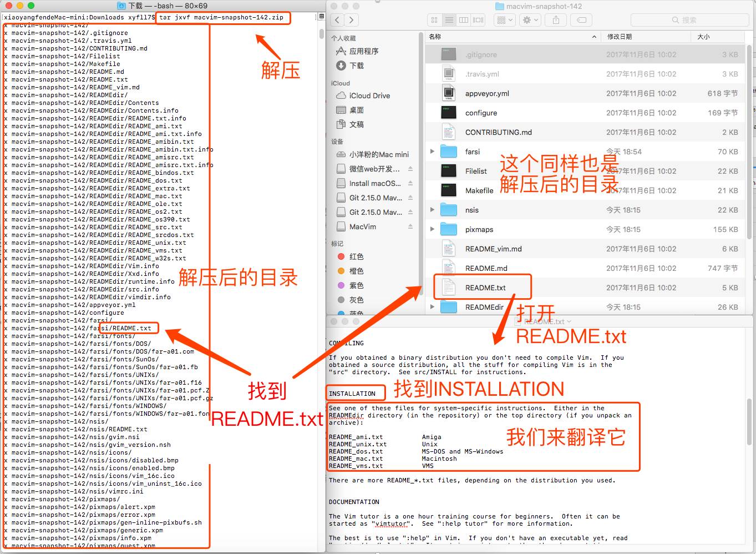Switch Finder to icon view
Viewport: 756px width, 554px height.
point(434,20)
